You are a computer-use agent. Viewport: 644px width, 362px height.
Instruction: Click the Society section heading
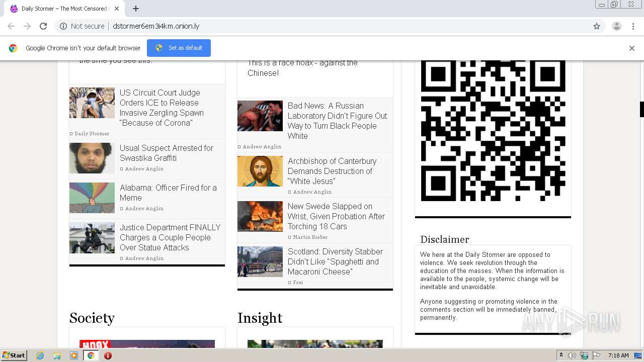pyautogui.click(x=92, y=318)
